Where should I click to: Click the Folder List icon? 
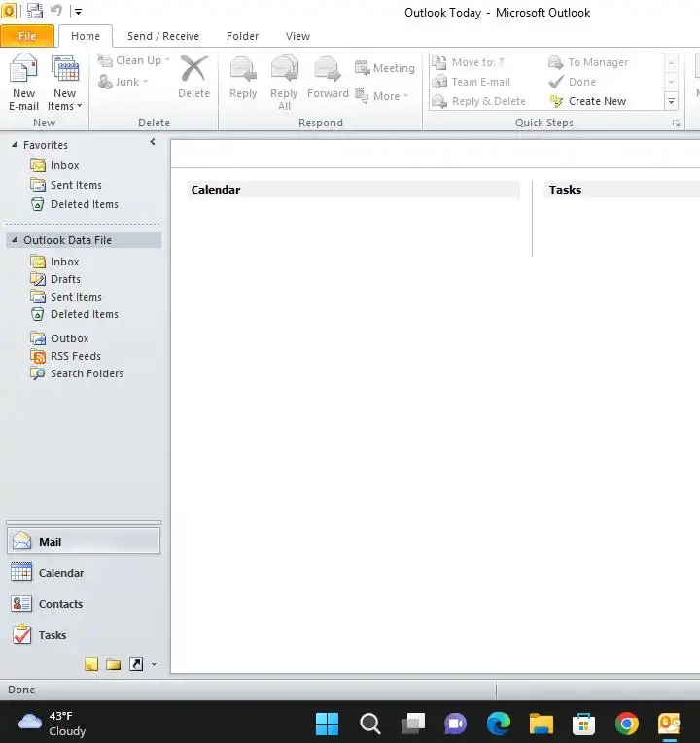tap(113, 664)
